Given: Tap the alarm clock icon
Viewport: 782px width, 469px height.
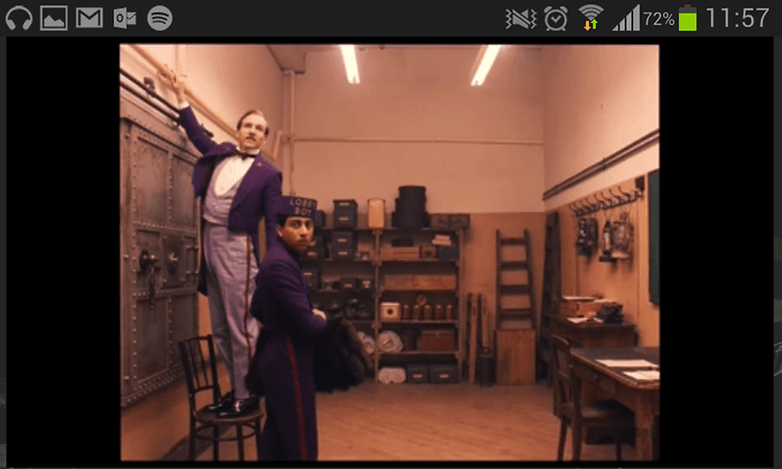Looking at the screenshot, I should [556, 18].
